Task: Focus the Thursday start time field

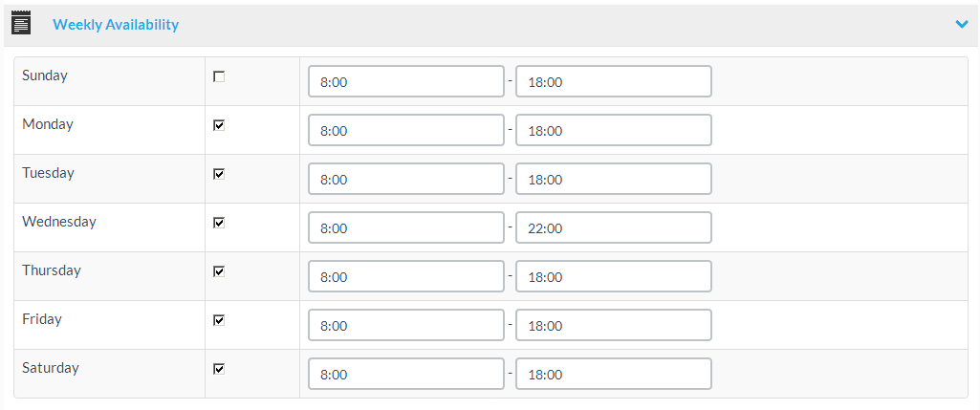Action: click(405, 277)
